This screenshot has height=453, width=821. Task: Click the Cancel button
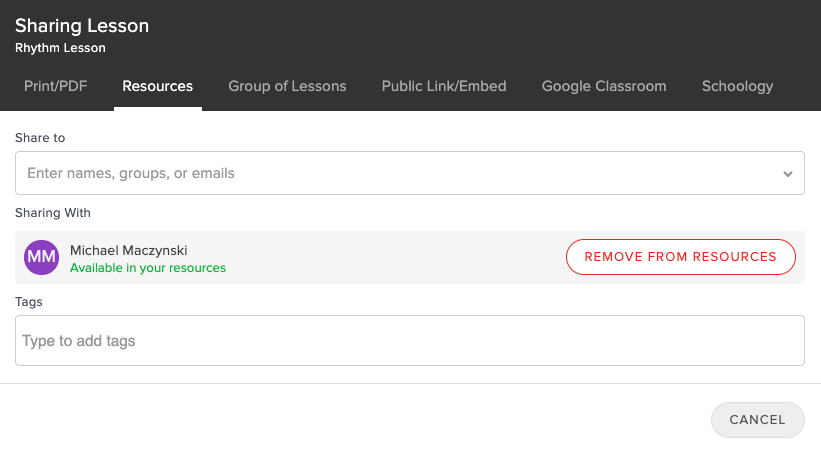pyautogui.click(x=758, y=420)
